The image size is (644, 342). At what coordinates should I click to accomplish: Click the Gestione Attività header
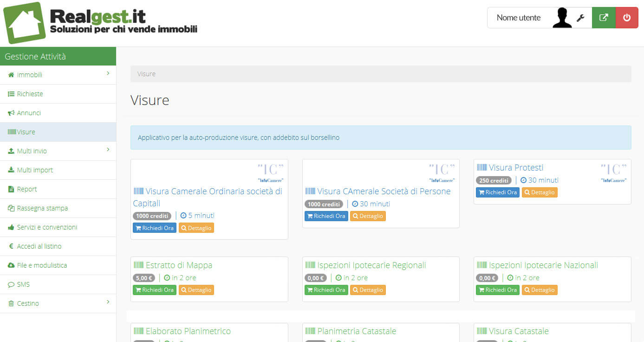point(58,56)
